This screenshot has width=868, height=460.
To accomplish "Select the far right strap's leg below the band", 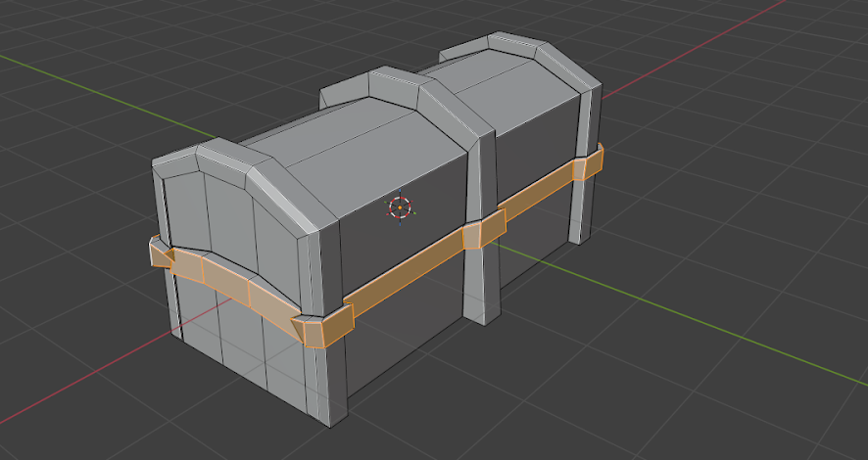I will click(583, 210).
